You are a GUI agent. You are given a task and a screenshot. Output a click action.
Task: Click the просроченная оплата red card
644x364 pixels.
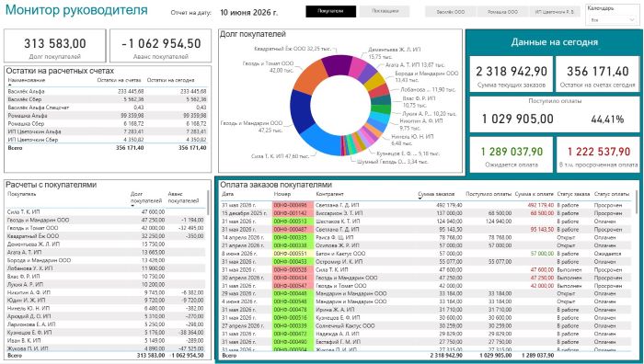pos(598,154)
